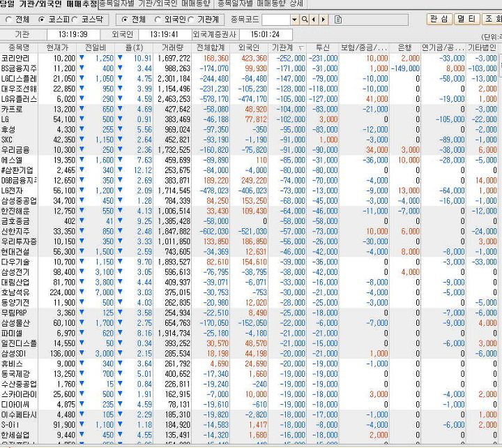
Task: Select the 코스피 radio button
Action: coord(41,20)
